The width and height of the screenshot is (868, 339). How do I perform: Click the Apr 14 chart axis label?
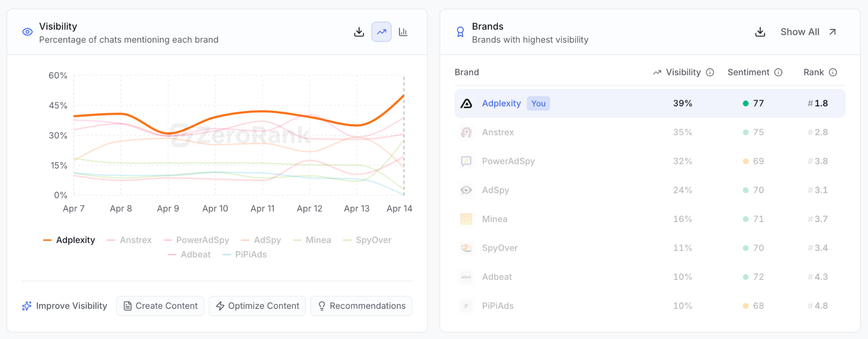tap(399, 208)
